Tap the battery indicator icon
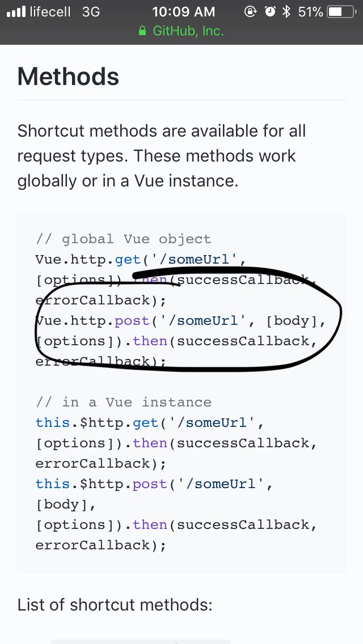The image size is (363, 644). click(341, 11)
